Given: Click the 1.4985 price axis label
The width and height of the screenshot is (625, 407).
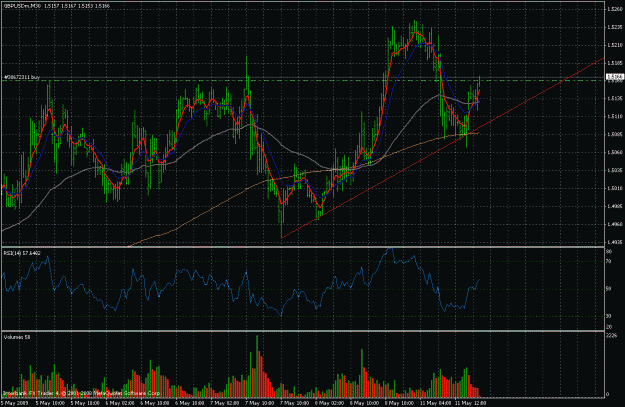Looking at the screenshot, I should (x=615, y=206).
